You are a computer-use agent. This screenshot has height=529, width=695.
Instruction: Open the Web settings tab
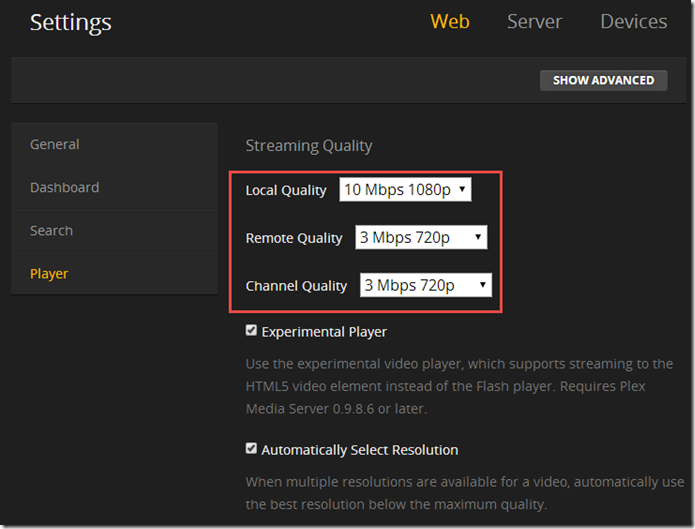click(449, 22)
